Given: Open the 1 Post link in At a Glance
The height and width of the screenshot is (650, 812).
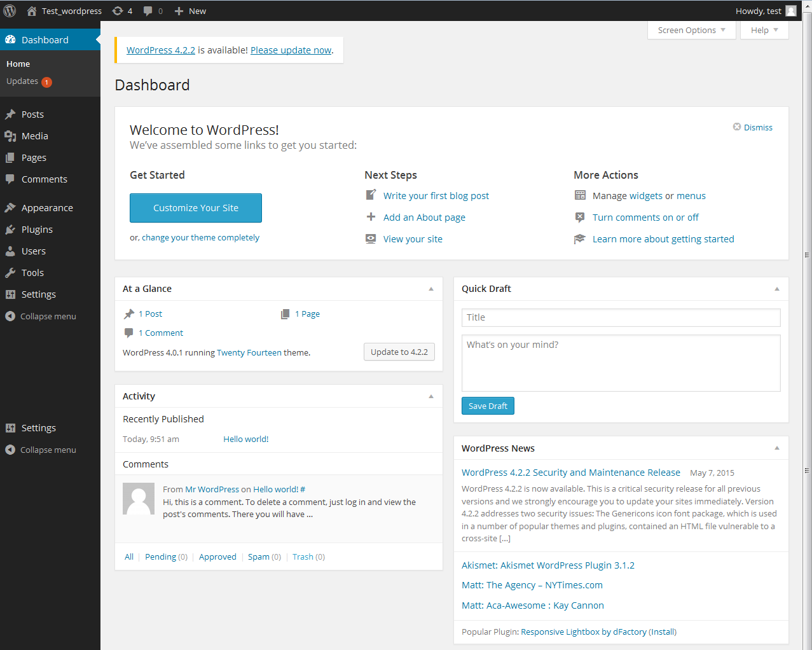Looking at the screenshot, I should (150, 314).
